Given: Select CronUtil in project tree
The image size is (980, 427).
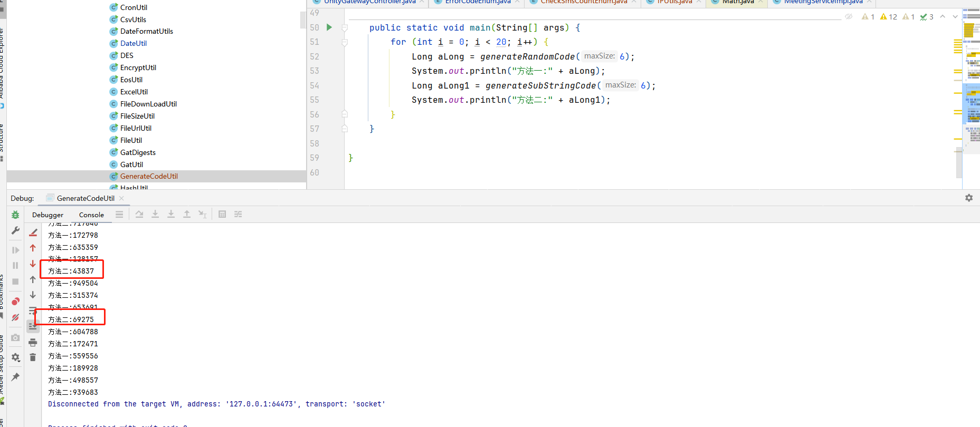Looking at the screenshot, I should [134, 7].
